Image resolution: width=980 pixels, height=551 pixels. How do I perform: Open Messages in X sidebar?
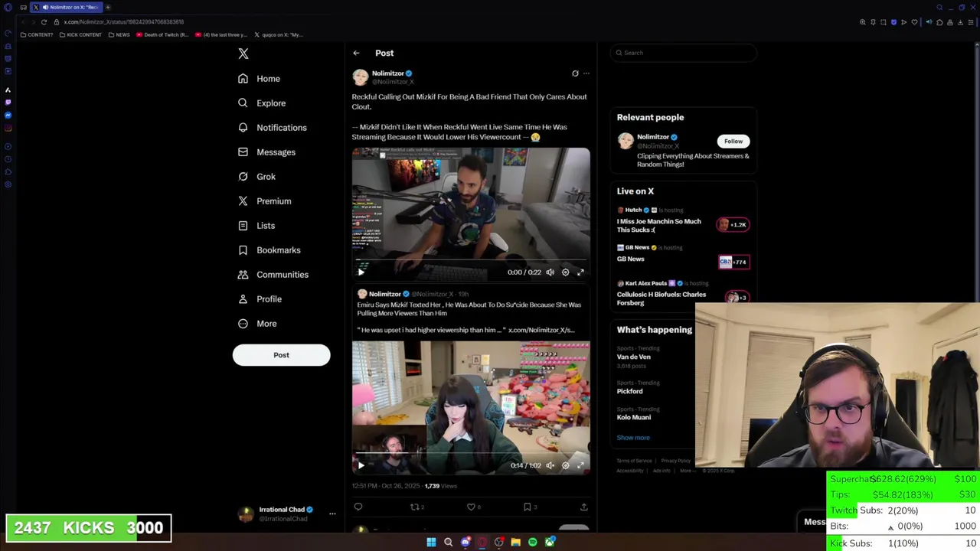pos(266,152)
